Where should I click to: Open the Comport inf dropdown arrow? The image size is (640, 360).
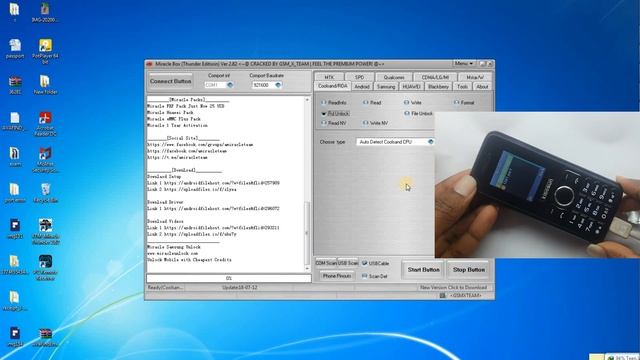pos(230,85)
